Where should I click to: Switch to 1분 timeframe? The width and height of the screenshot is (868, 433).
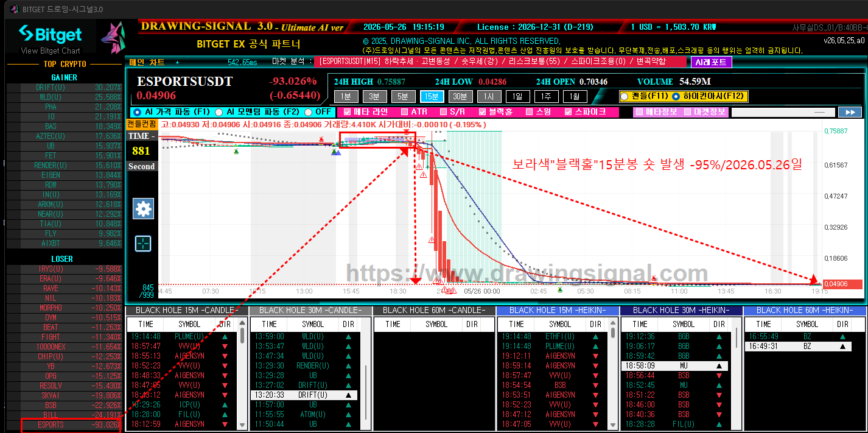pyautogui.click(x=346, y=96)
